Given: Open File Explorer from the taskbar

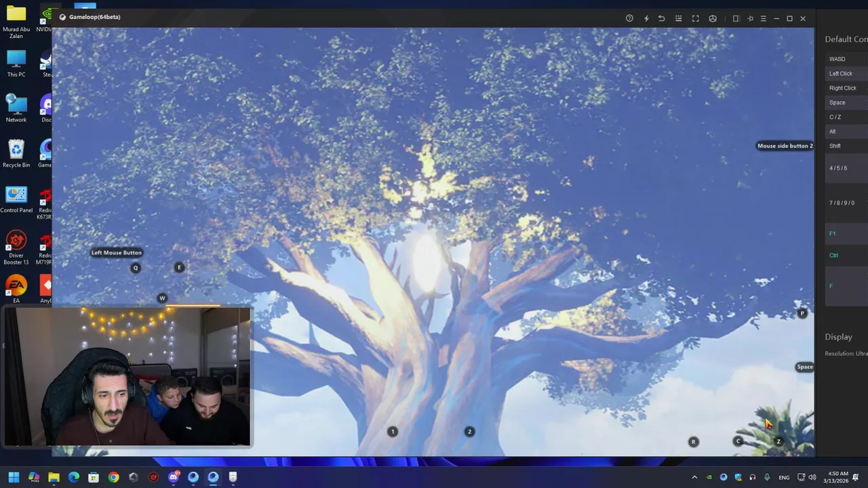Looking at the screenshot, I should (x=54, y=477).
